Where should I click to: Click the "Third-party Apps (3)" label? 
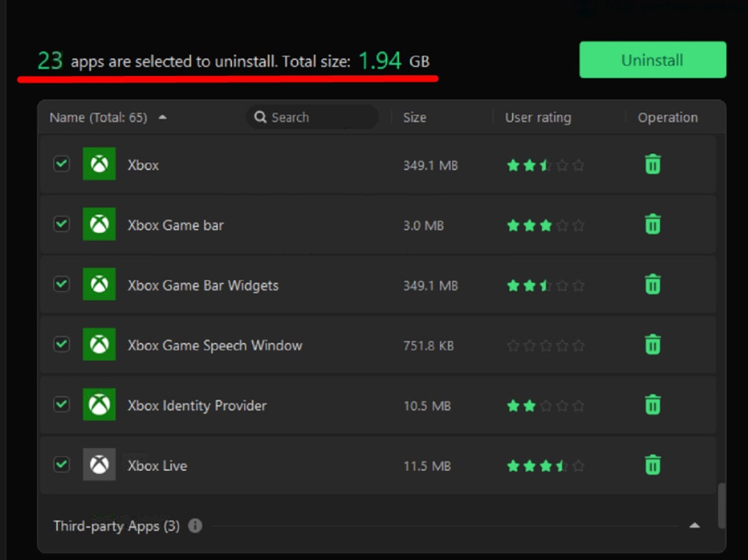coord(117,526)
